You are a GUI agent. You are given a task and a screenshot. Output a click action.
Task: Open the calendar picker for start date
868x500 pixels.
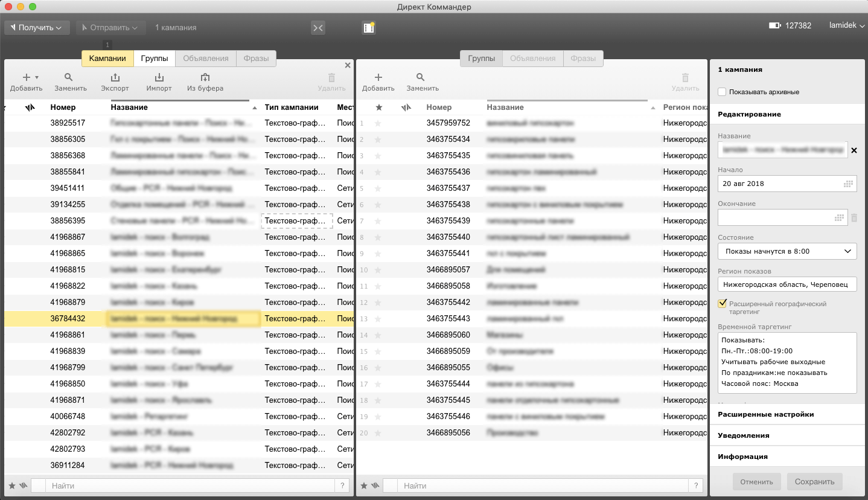[848, 184]
